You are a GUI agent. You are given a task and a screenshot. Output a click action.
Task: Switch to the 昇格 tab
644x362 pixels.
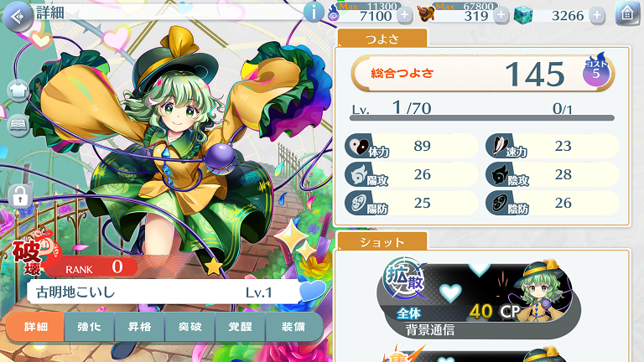140,327
